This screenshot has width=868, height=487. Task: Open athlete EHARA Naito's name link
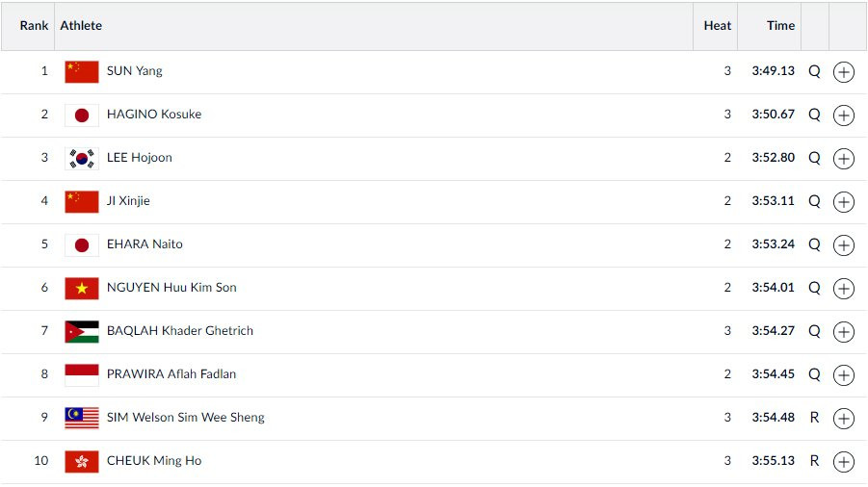(145, 244)
